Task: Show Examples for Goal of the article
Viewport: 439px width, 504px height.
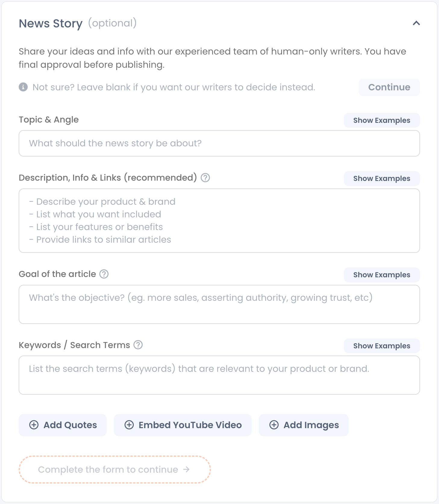Action: 382,275
